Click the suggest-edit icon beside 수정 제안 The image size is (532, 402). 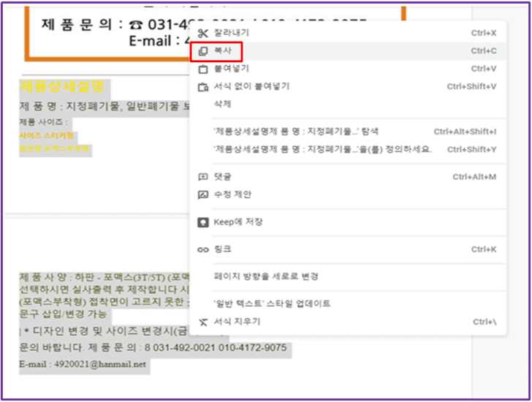(203, 194)
